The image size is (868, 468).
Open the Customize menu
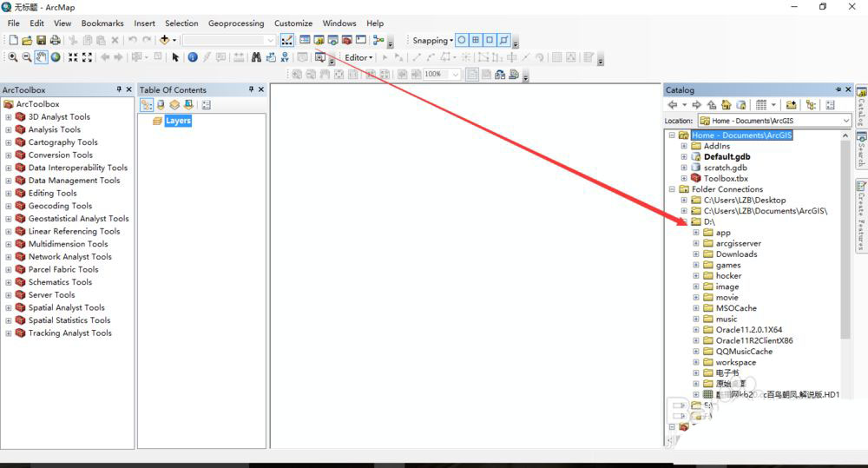pyautogui.click(x=293, y=23)
